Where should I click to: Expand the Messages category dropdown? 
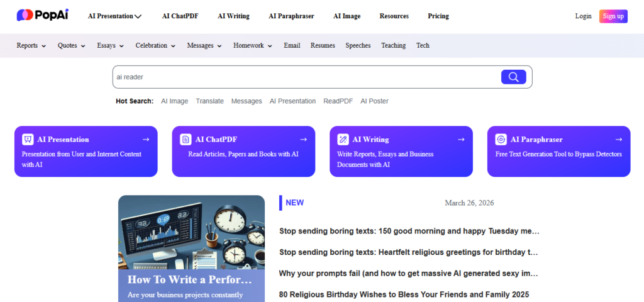coord(219,46)
